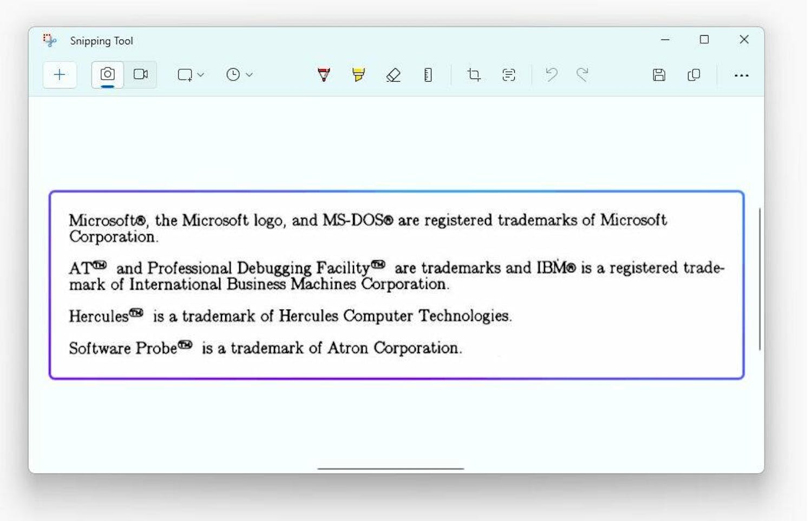Image resolution: width=812 pixels, height=521 pixels.
Task: Select the video recording tool
Action: click(x=141, y=75)
